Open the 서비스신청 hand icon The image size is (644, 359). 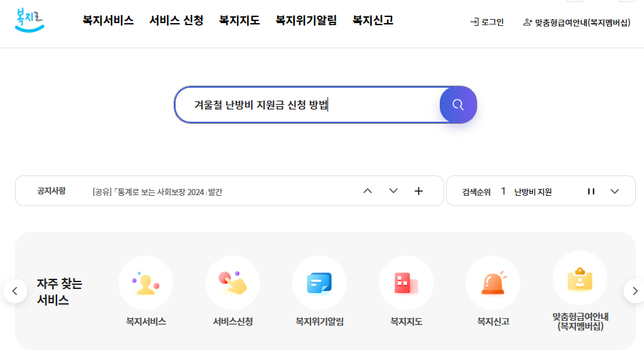pos(233,284)
